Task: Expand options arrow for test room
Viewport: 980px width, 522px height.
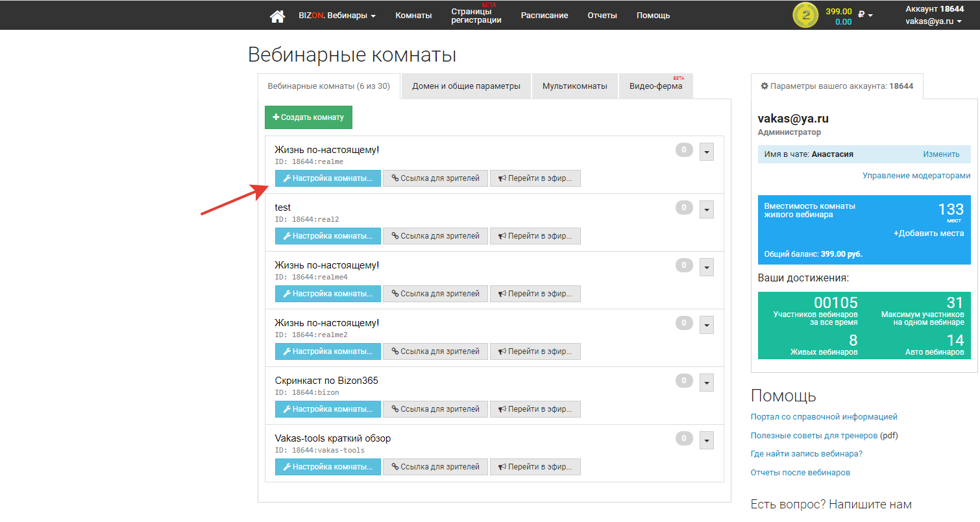Action: pyautogui.click(x=707, y=209)
